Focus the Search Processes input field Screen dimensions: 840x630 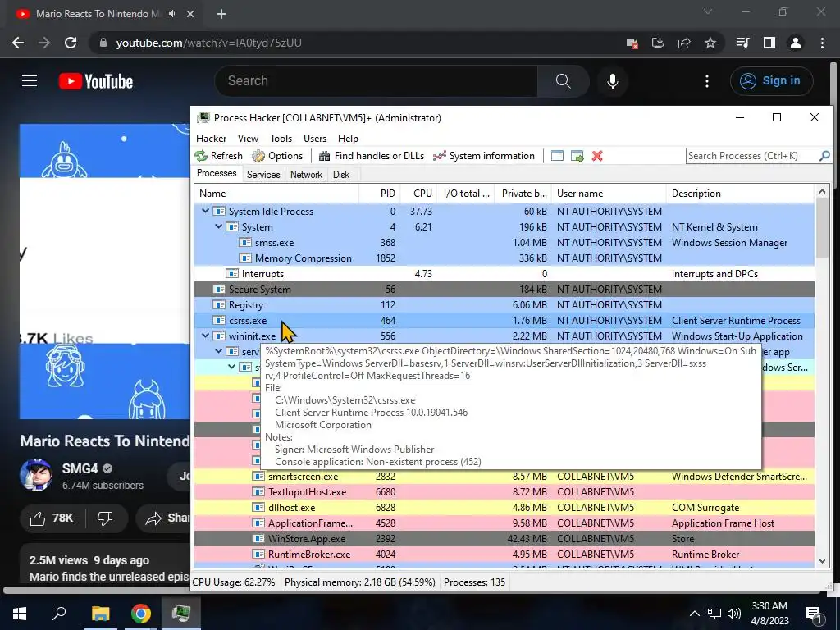click(x=752, y=155)
